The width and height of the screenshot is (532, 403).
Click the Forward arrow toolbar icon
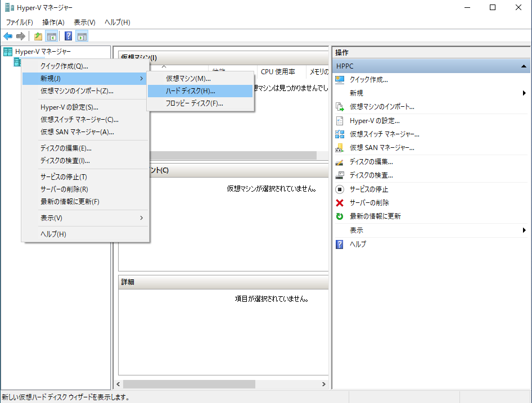(21, 37)
